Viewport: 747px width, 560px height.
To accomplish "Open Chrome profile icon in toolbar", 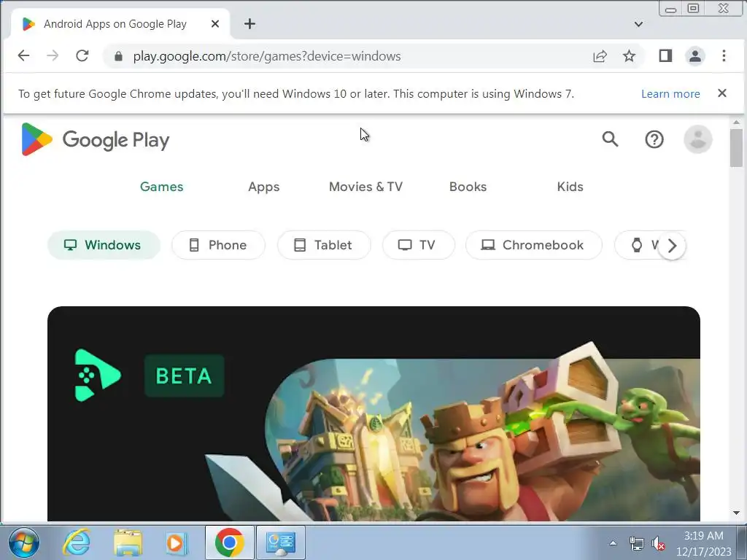I will click(x=694, y=55).
